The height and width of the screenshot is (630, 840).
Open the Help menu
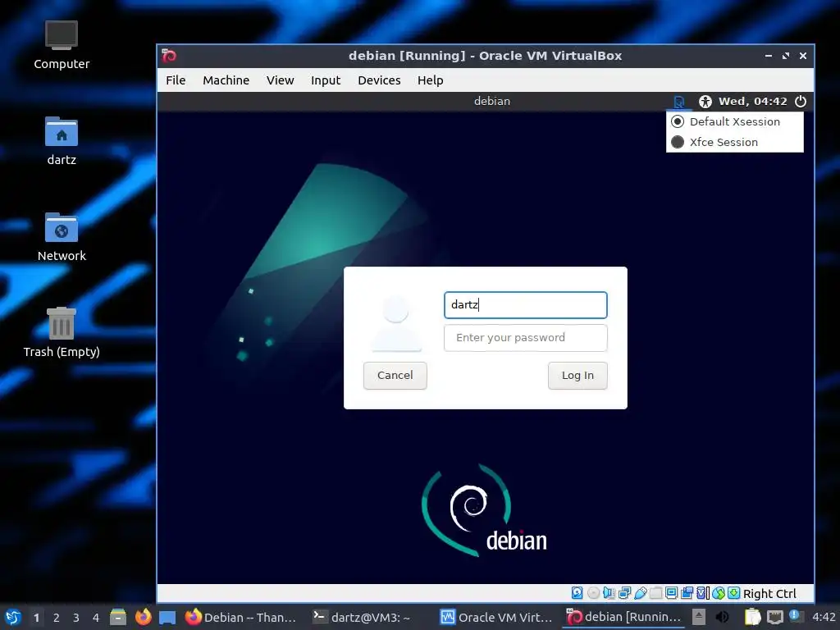click(430, 80)
